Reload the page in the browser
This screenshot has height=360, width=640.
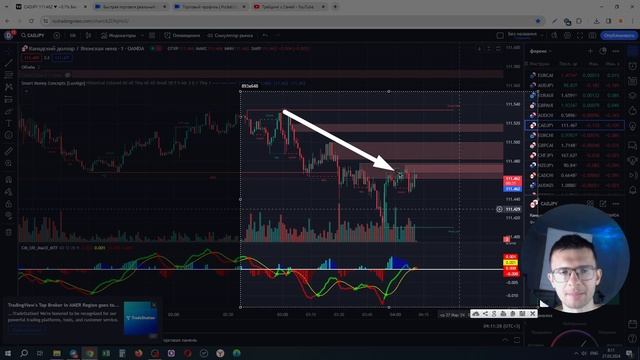(x=31, y=21)
